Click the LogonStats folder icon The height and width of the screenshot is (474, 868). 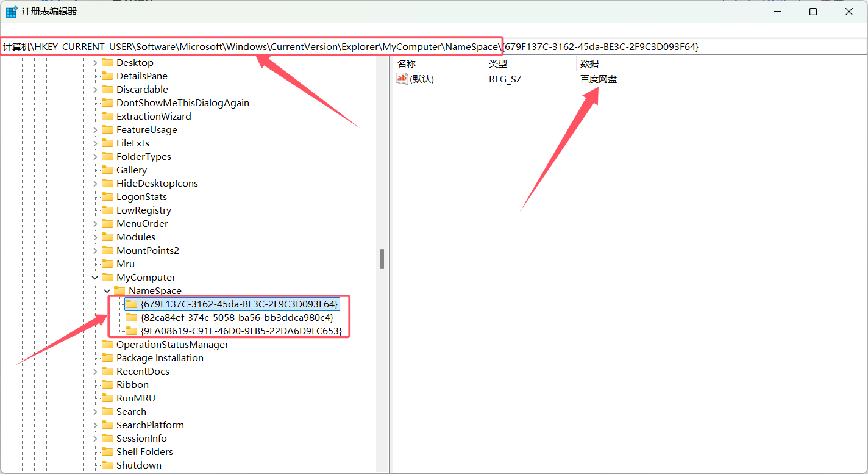pyautogui.click(x=107, y=197)
